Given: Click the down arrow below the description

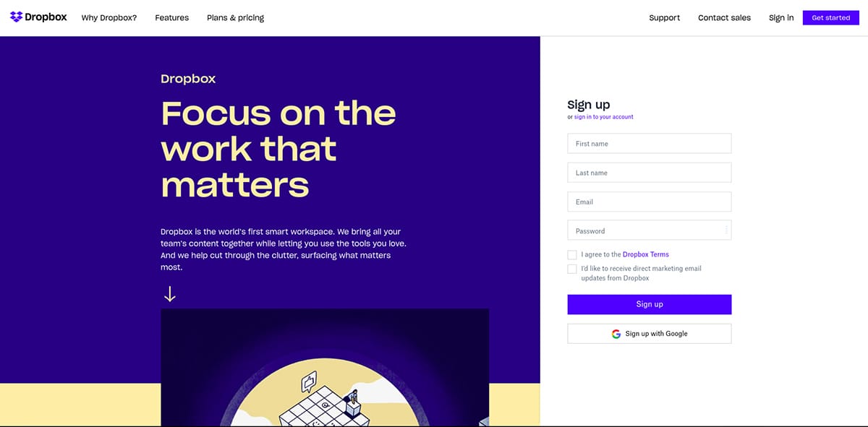Looking at the screenshot, I should point(170,293).
